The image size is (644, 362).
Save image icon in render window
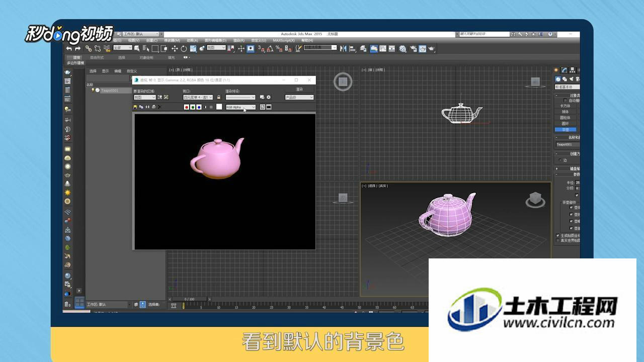[x=135, y=107]
